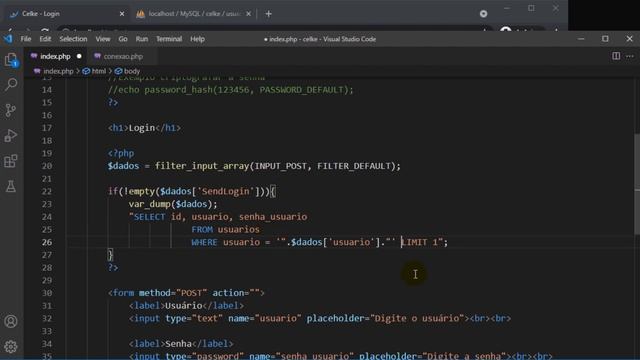Open editor More Actions ellipsis
Image resolution: width=640 pixels, height=360 pixels.
pos(630,56)
